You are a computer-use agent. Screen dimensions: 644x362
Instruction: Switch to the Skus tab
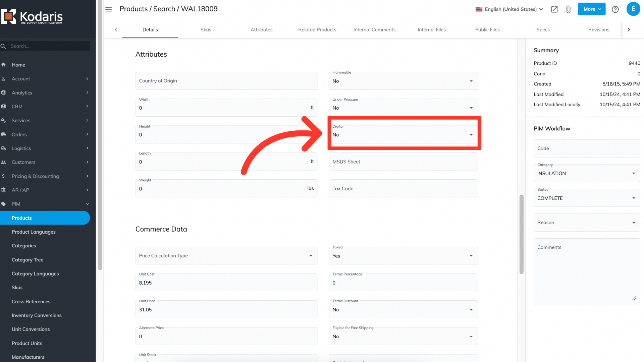tap(206, 29)
